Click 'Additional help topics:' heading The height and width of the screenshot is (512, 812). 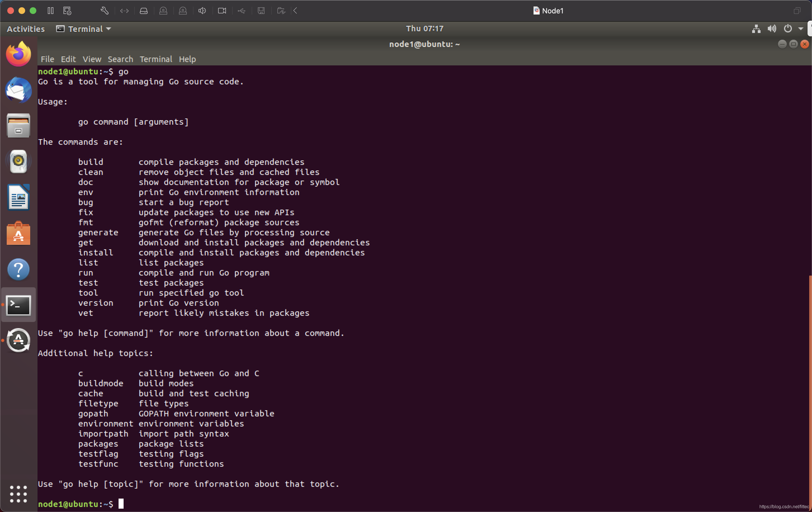pyautogui.click(x=95, y=353)
